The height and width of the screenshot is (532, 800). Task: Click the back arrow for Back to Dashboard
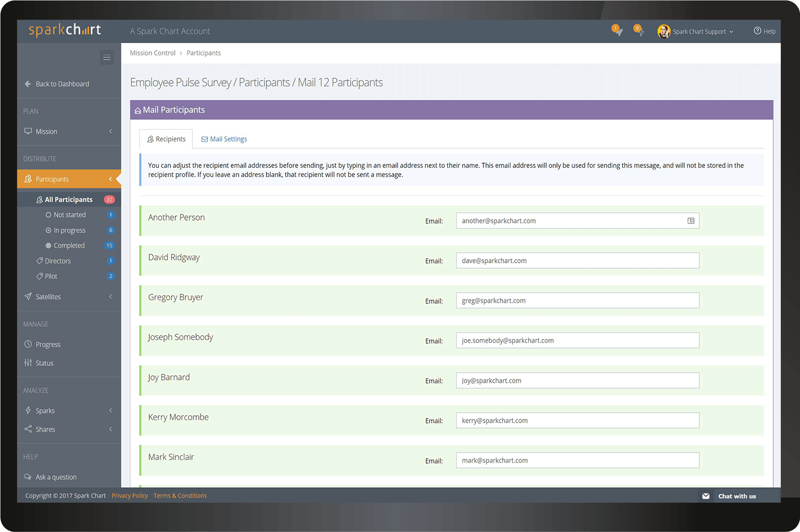[x=28, y=84]
